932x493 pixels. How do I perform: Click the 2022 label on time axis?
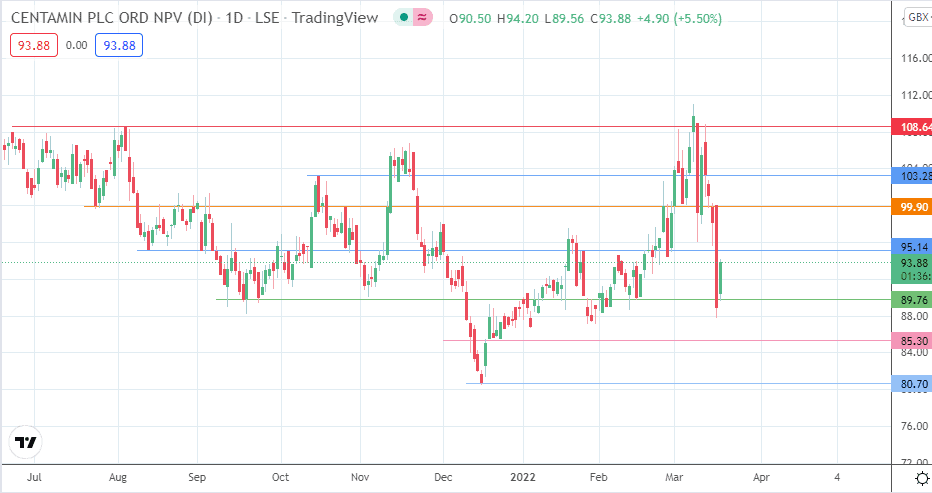click(x=523, y=477)
